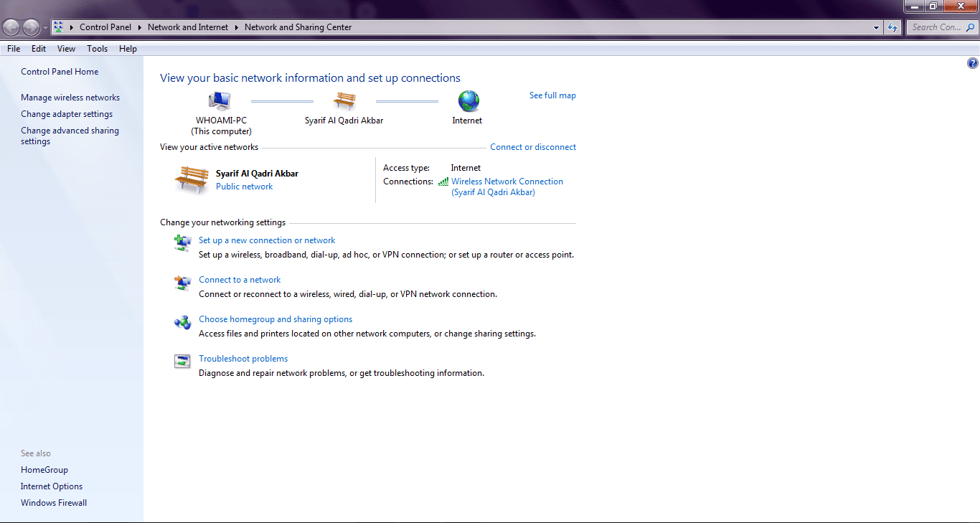
Task: Open the Tools menu
Action: (x=97, y=49)
